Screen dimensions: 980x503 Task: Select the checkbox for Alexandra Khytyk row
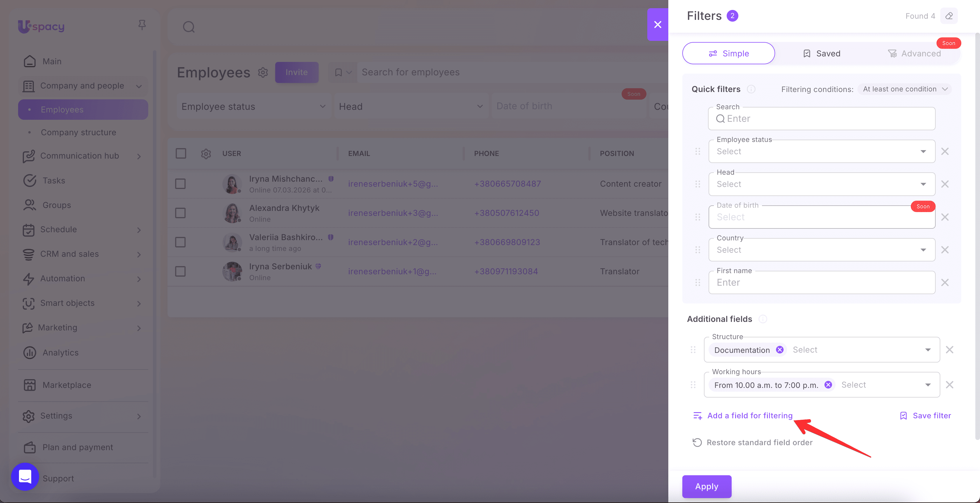(180, 213)
